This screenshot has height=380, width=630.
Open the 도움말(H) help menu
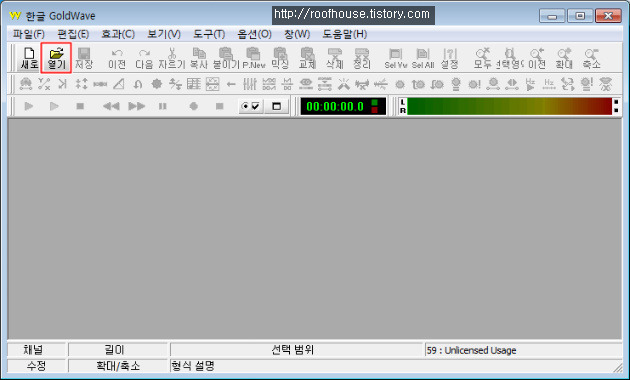click(345, 34)
